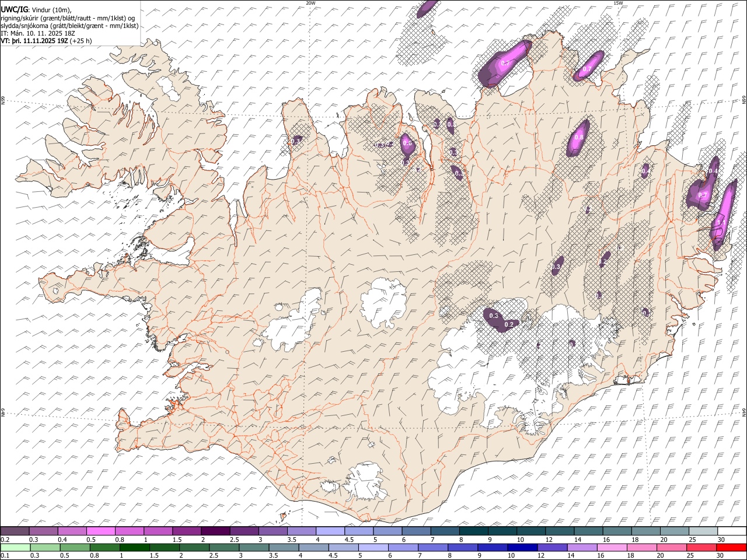Viewport: 747px width, 560px height.
Task: Pick the deep blue 10 rain legend swatch
Action: [522, 547]
